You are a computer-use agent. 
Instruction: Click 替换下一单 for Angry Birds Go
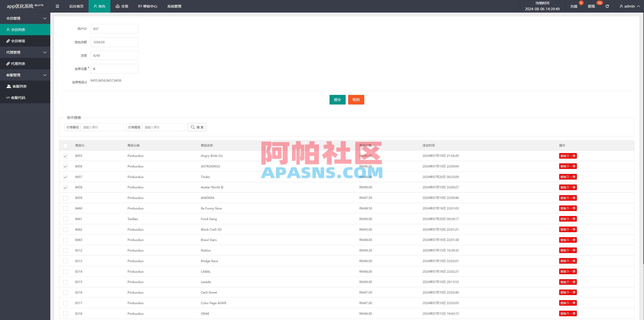coord(568,156)
